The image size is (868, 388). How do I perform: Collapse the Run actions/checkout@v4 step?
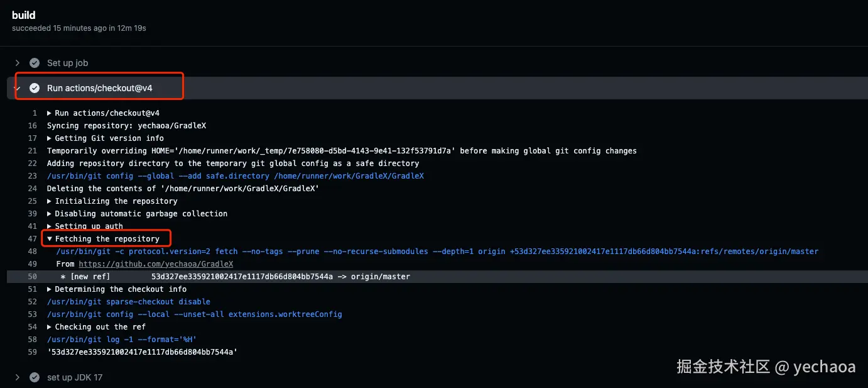pos(18,88)
